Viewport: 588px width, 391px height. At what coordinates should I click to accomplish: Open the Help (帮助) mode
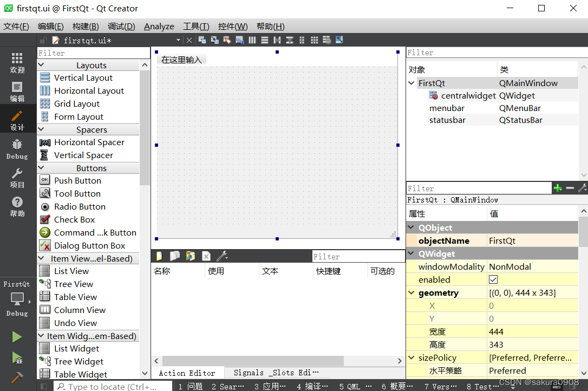point(17,207)
